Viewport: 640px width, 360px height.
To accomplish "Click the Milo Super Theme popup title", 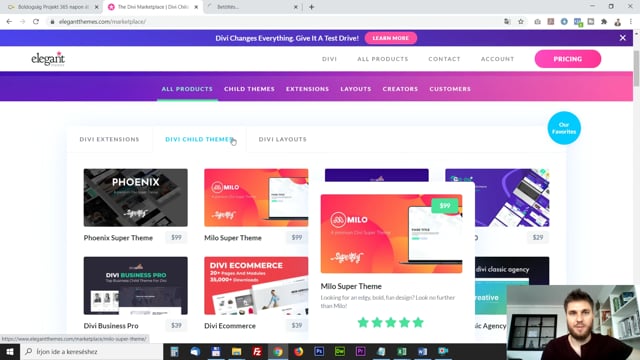I will click(x=351, y=286).
